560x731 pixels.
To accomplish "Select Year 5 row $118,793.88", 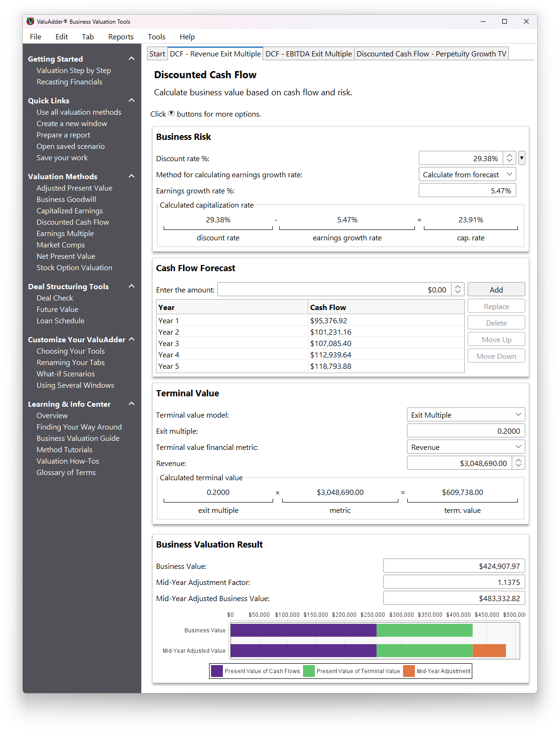I will pos(310,366).
